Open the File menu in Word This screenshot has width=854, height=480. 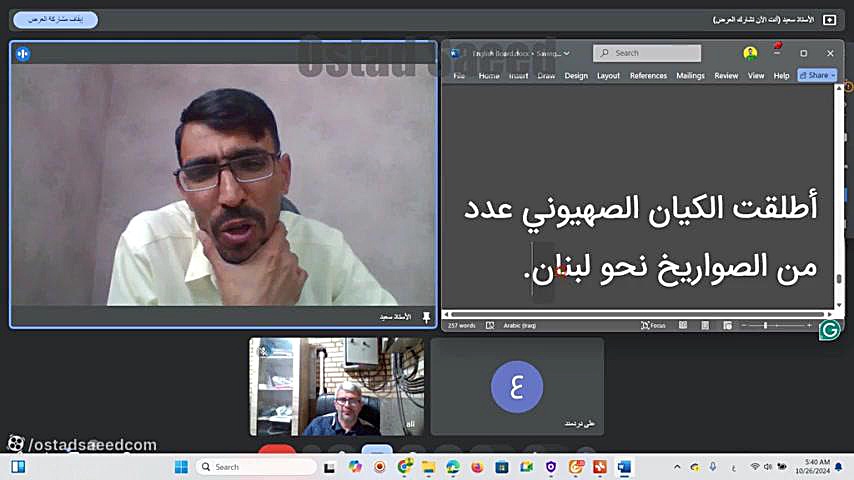click(459, 76)
